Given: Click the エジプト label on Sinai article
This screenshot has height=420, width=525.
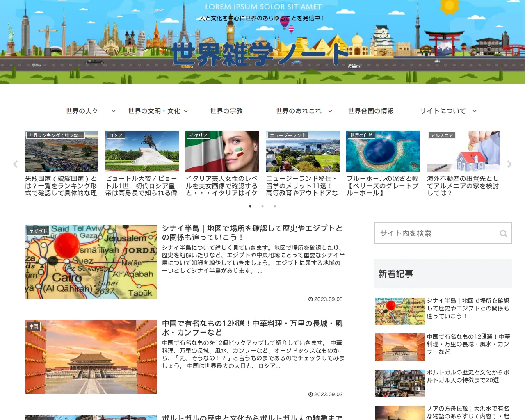Looking at the screenshot, I should tap(38, 231).
